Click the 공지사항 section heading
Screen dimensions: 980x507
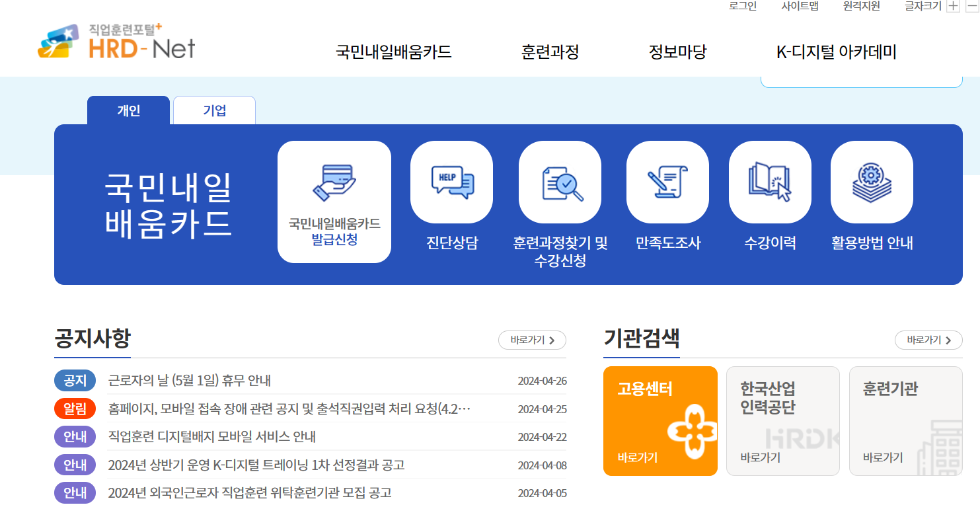click(x=93, y=339)
